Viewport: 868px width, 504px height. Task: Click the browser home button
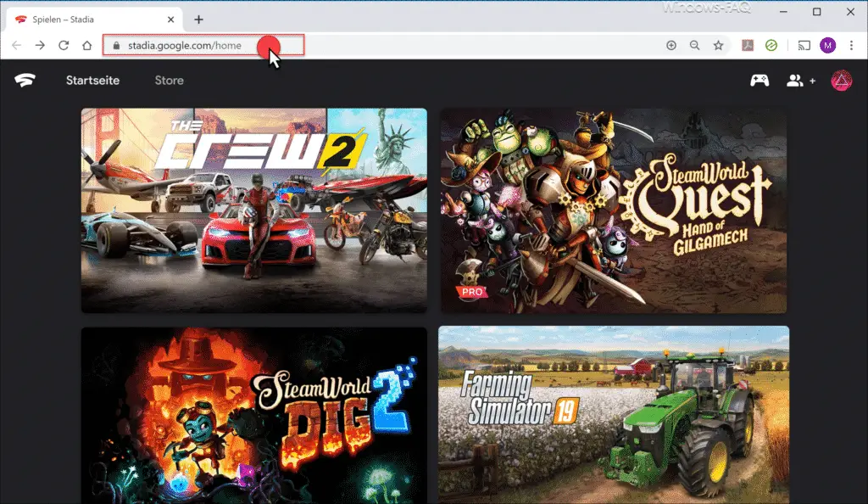(87, 46)
